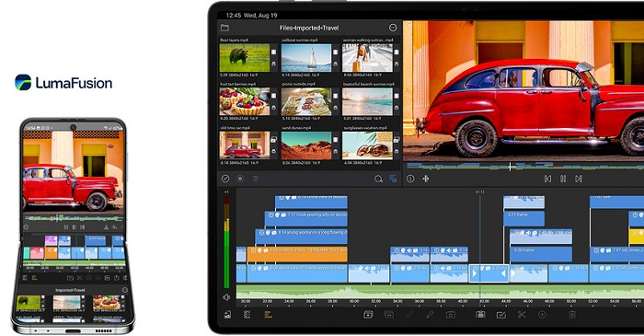The height and width of the screenshot is (336, 644).
Task: Open the library view sort blue icon
Action: [x=393, y=179]
